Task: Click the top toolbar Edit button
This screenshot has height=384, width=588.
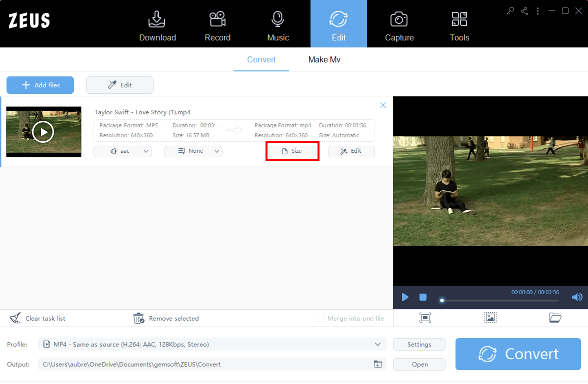Action: (x=119, y=85)
